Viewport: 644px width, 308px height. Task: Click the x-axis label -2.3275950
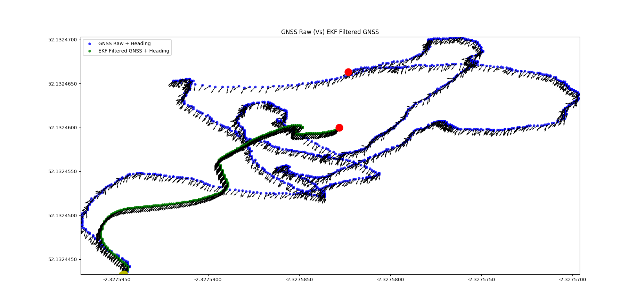pyautogui.click(x=117, y=279)
